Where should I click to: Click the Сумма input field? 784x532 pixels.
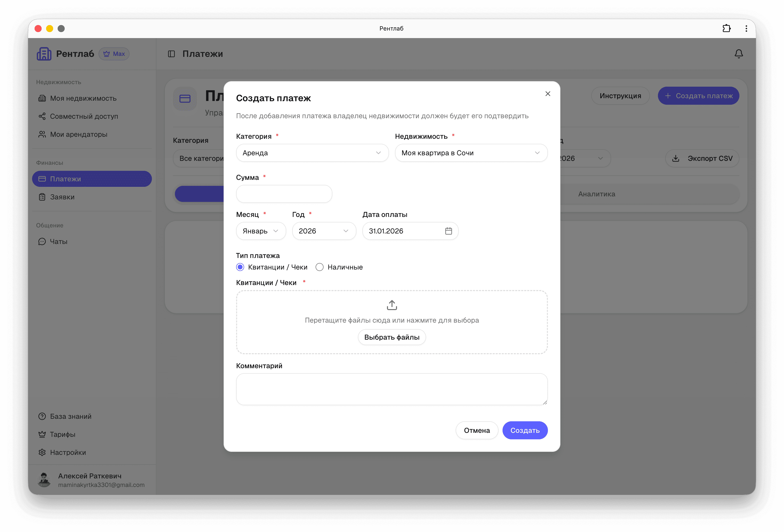coord(284,194)
